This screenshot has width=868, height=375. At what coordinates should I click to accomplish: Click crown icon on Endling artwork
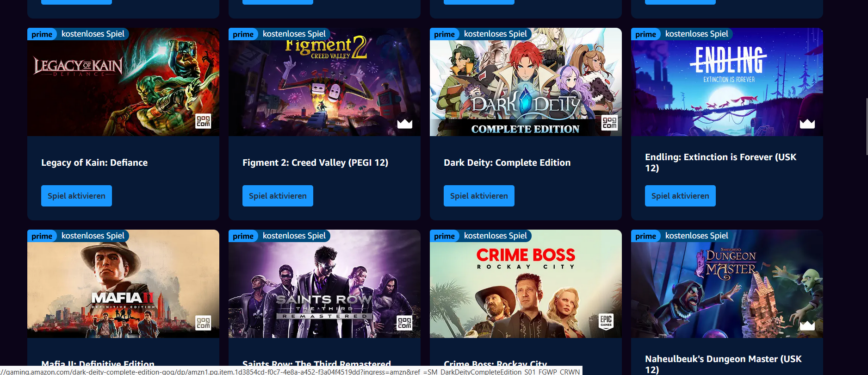tap(807, 123)
